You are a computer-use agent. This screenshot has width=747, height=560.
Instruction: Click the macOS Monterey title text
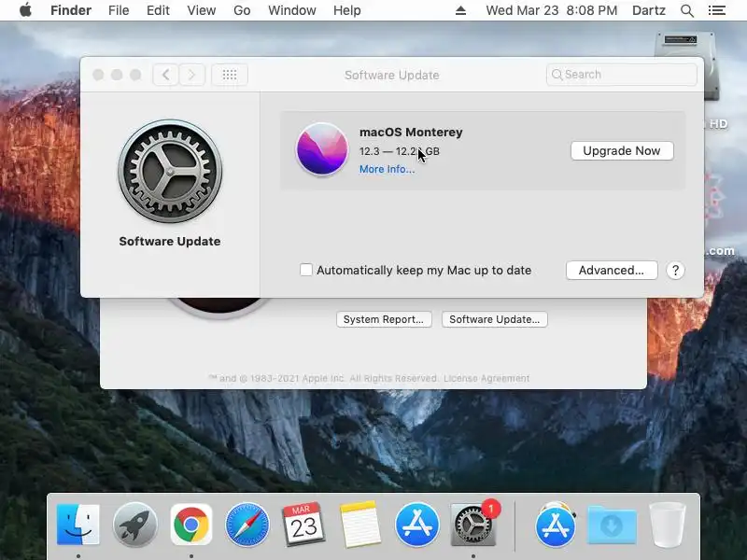(411, 132)
